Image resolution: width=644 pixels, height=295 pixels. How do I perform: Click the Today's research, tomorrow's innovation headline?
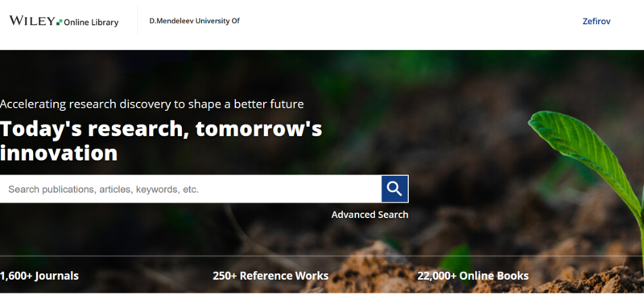(x=161, y=141)
